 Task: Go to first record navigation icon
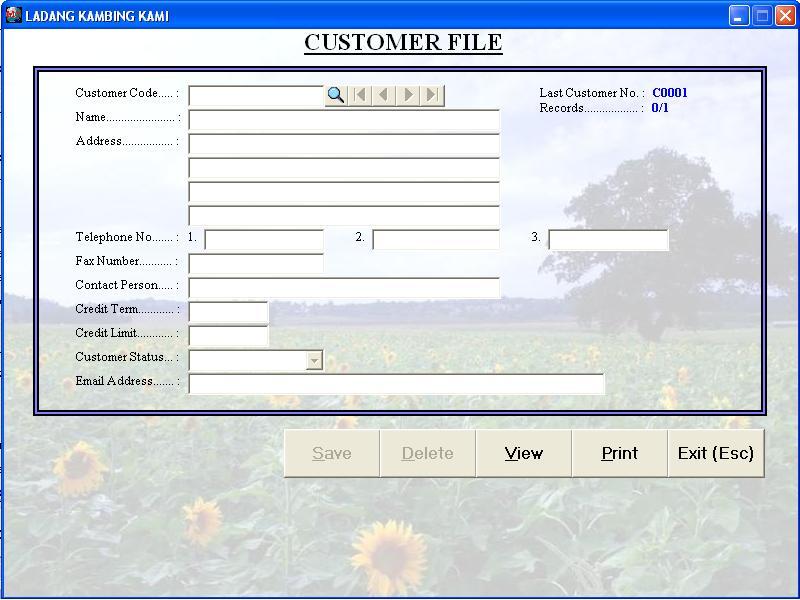point(360,95)
